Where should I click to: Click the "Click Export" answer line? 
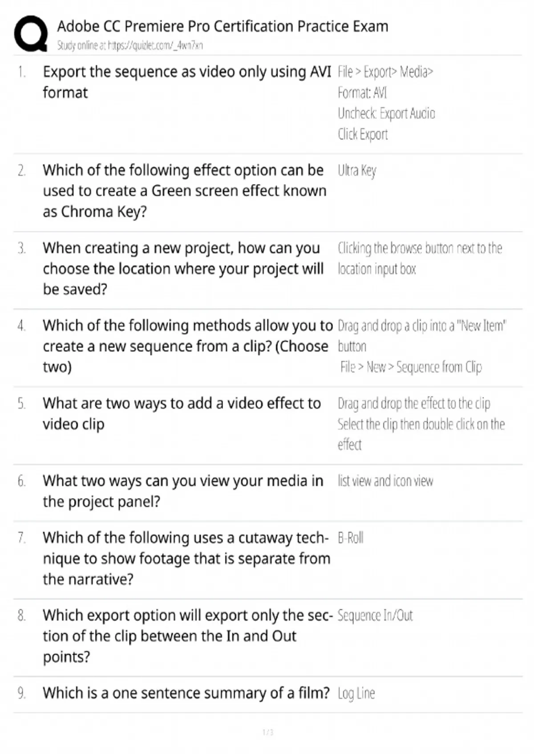363,134
